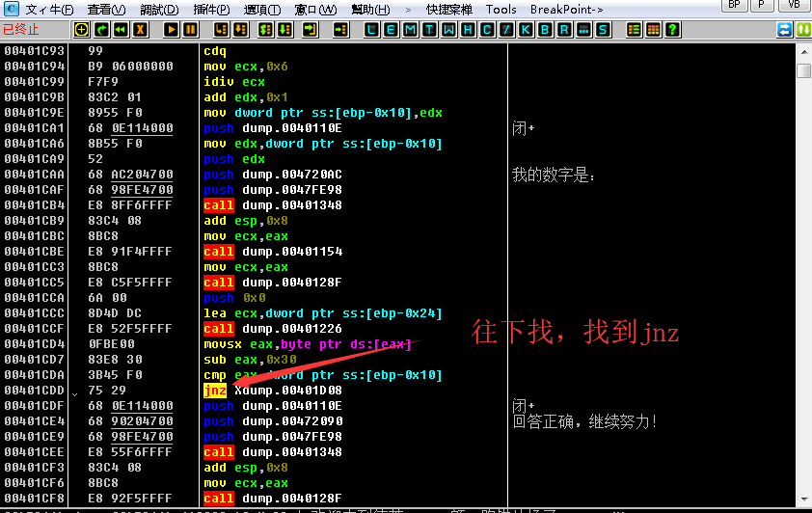Open the 查看(V) menu
812x513 pixels.
(x=106, y=10)
